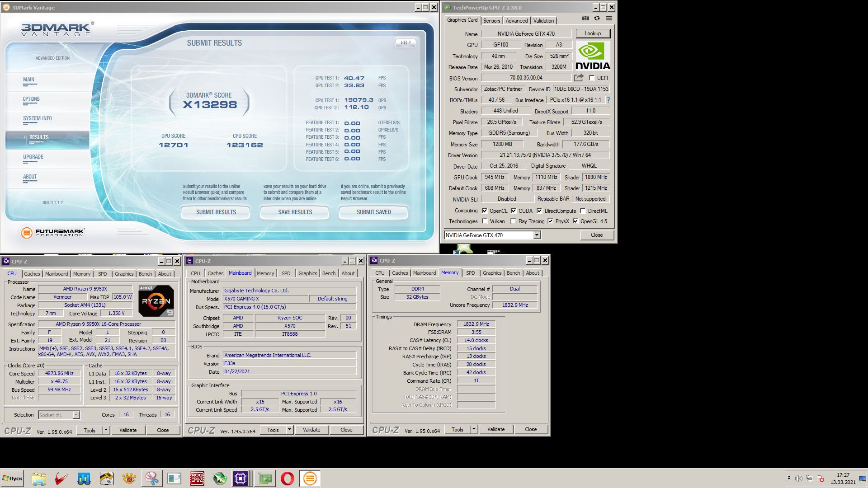The height and width of the screenshot is (488, 868).
Task: Open the SPD tab in CPU-Z Mainboard window
Action: (286, 273)
